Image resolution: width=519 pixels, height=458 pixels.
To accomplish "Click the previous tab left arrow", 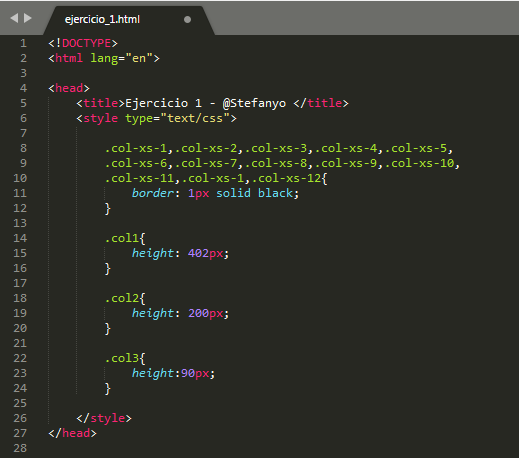I will (x=14, y=18).
